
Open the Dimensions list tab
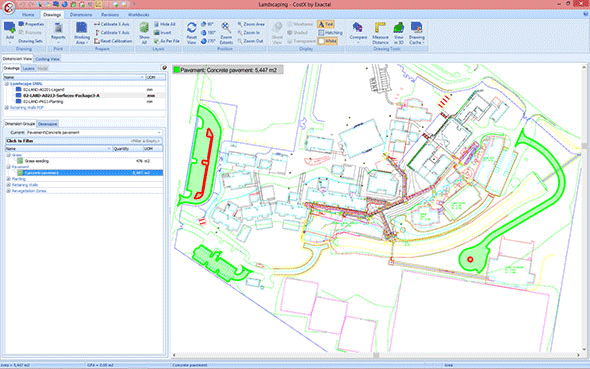(48, 124)
